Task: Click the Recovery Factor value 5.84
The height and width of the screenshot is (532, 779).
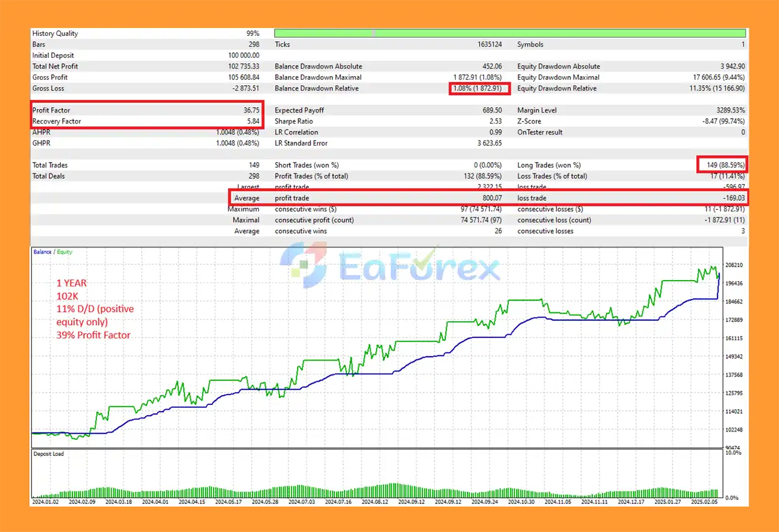Action: 254,121
